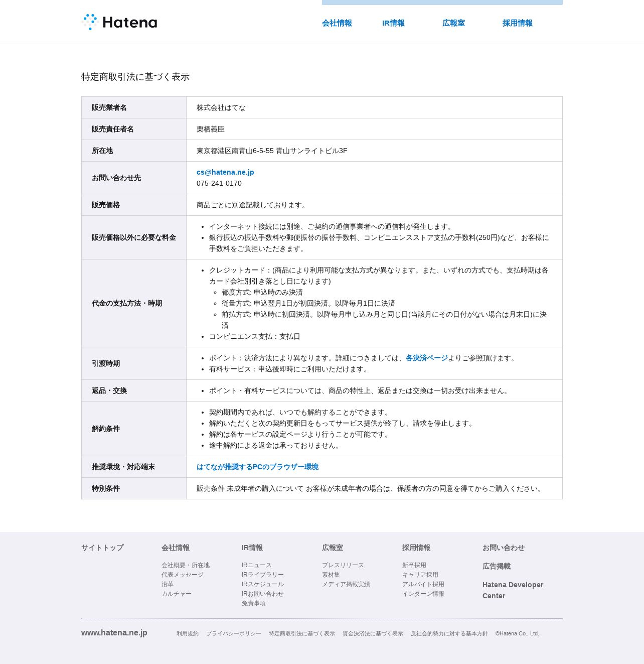Viewport: 644px width, 664px height.
Task: Click the 商品ごとに別途記載しております text
Action: click(252, 205)
